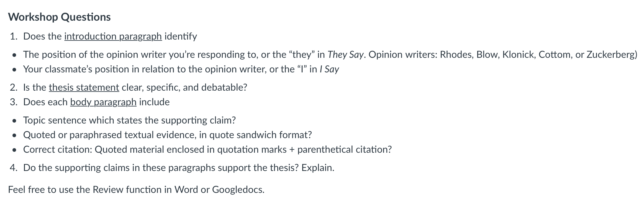The height and width of the screenshot is (202, 644).
Task: Click the word Review in last sentence
Action: (108, 190)
